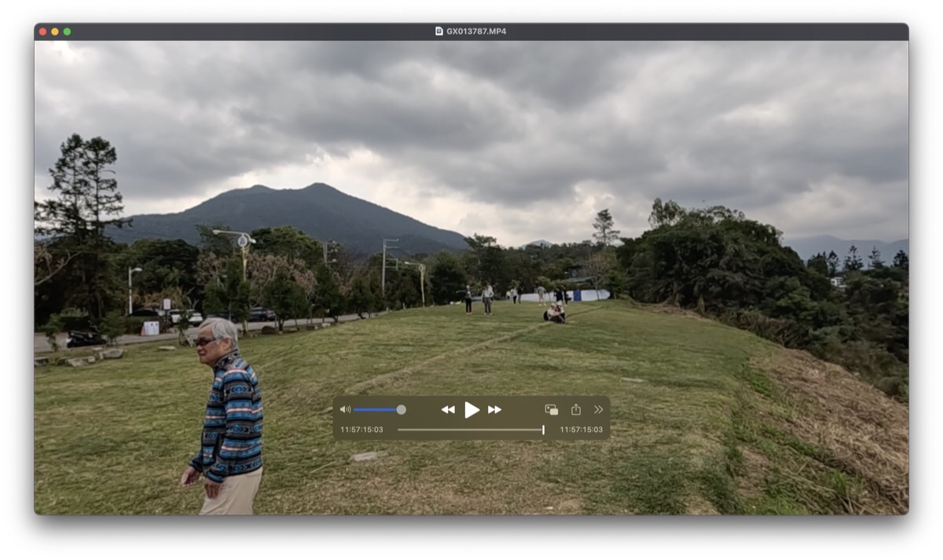Image resolution: width=943 pixels, height=560 pixels.
Task: Minimize the video window
Action: pos(55,31)
